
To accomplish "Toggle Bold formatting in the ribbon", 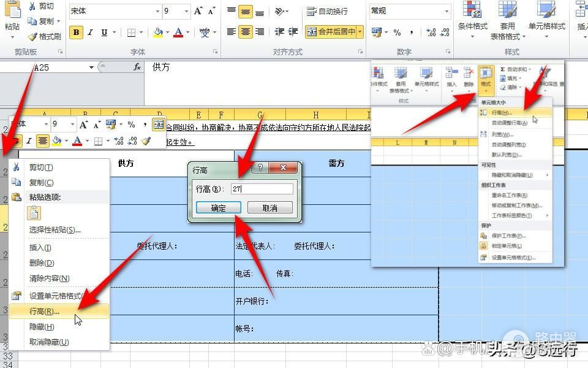I will (x=76, y=33).
